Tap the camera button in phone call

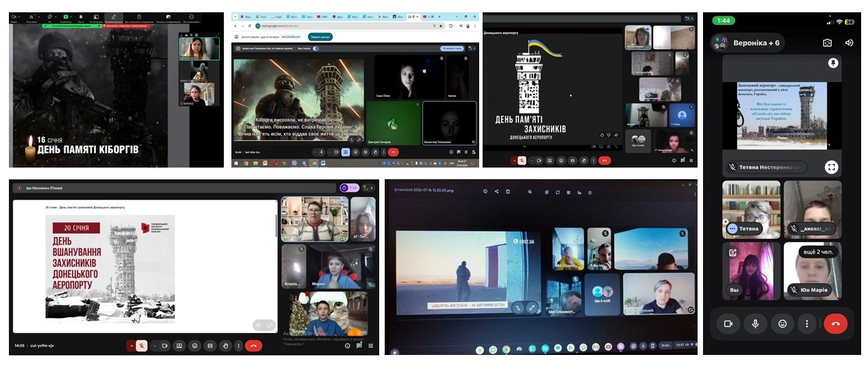point(728,323)
